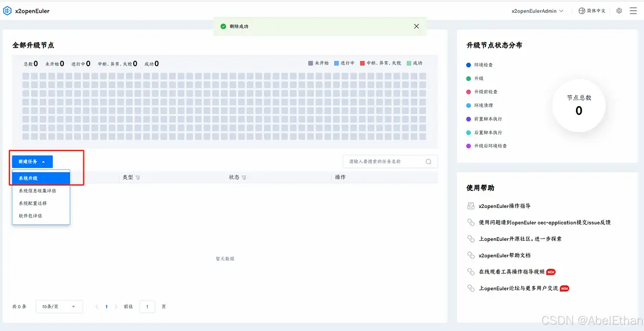Select 系统信息收集评估 menu option

[x=41, y=191]
